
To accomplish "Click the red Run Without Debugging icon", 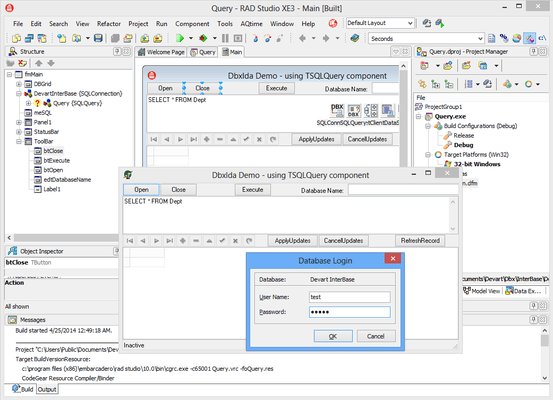I will (x=203, y=38).
